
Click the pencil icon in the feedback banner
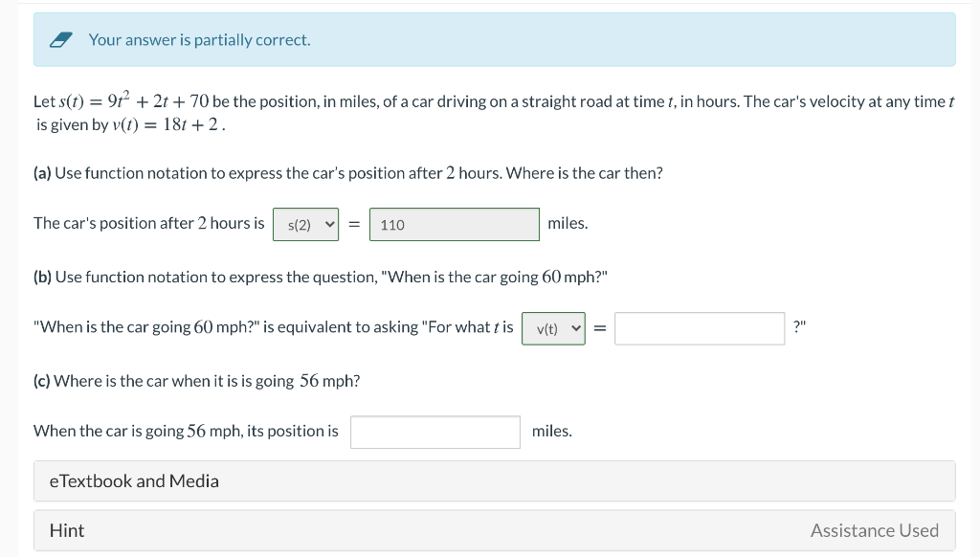tap(60, 38)
